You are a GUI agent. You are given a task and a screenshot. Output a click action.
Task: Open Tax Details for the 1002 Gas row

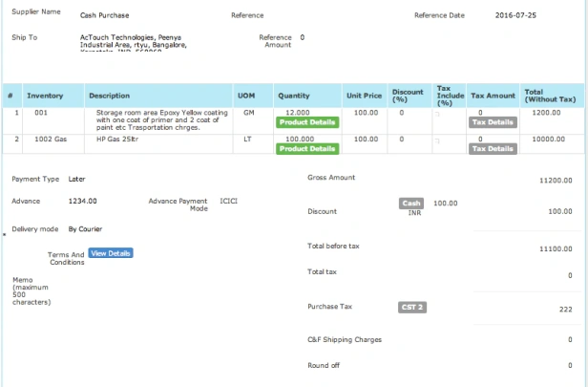[493, 149]
